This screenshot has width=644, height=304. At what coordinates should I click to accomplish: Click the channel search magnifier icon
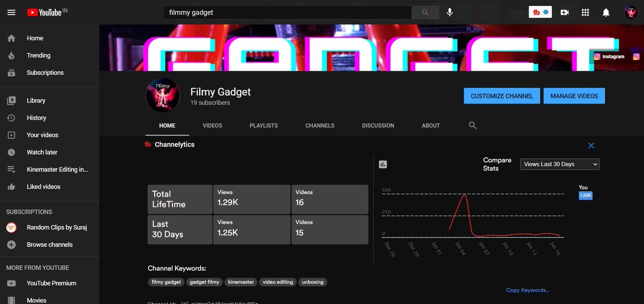coord(473,125)
